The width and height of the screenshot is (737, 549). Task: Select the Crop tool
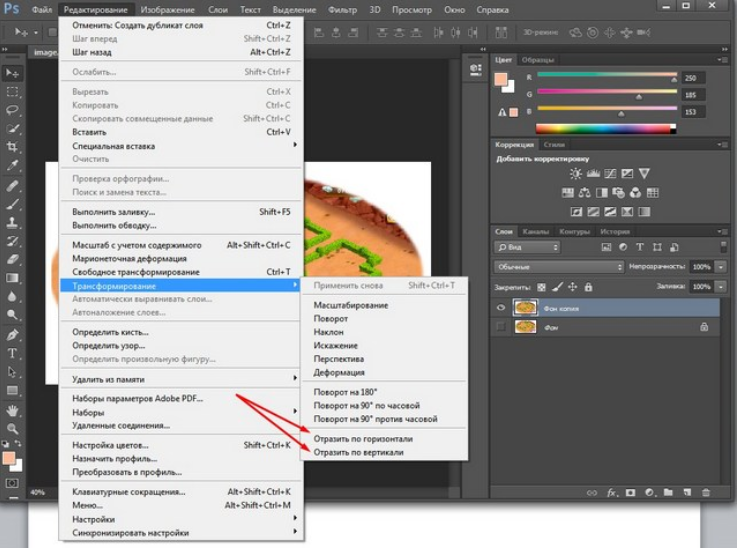(x=12, y=147)
